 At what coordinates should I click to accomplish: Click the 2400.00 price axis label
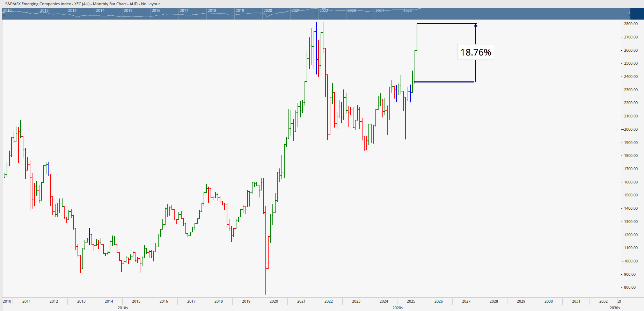pyautogui.click(x=631, y=77)
